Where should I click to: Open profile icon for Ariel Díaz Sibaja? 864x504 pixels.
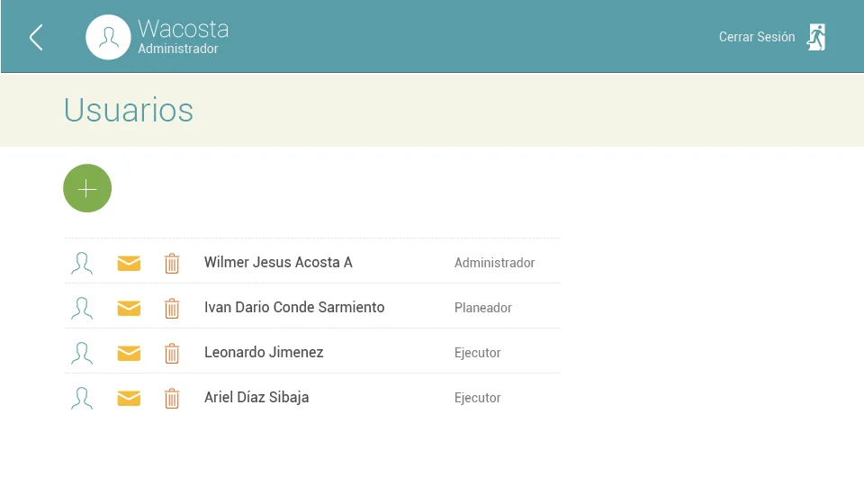coord(82,398)
